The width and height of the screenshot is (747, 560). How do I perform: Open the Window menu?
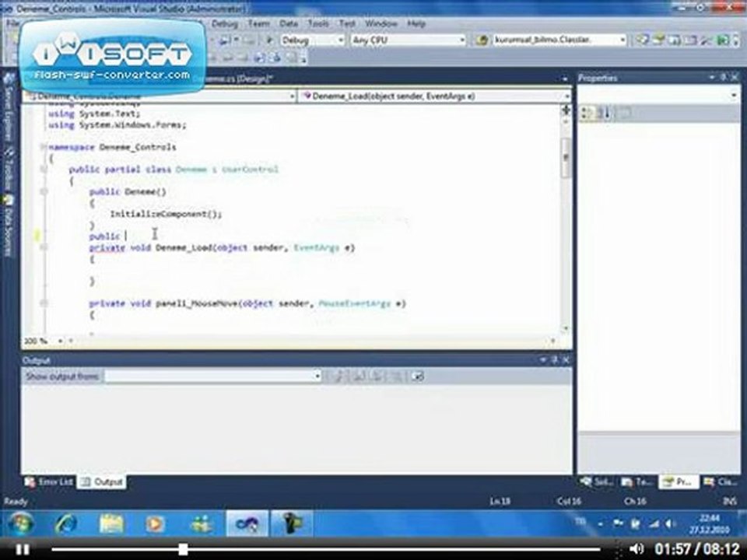(x=381, y=23)
